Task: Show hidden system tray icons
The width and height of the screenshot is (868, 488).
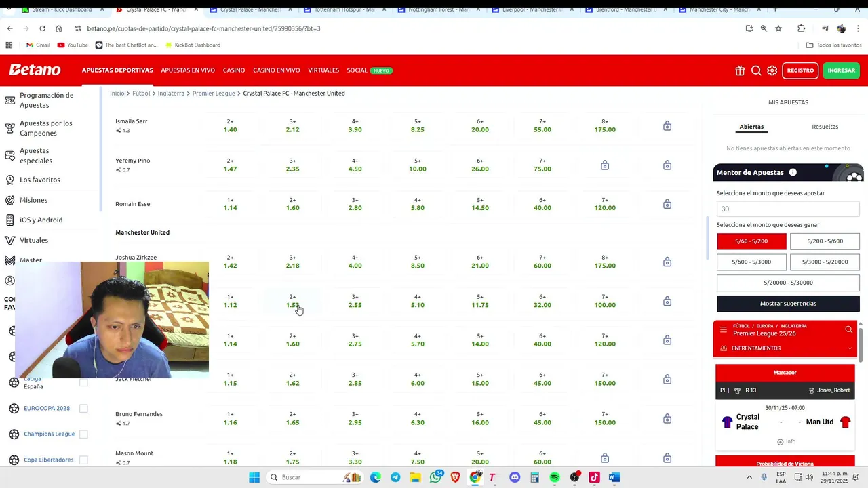Action: 751,477
